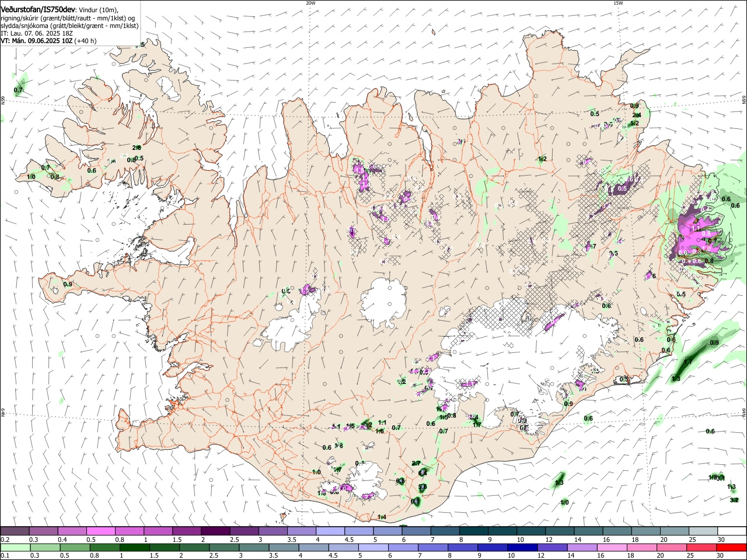Click the 3.2 precipitation value on the map

[734, 500]
